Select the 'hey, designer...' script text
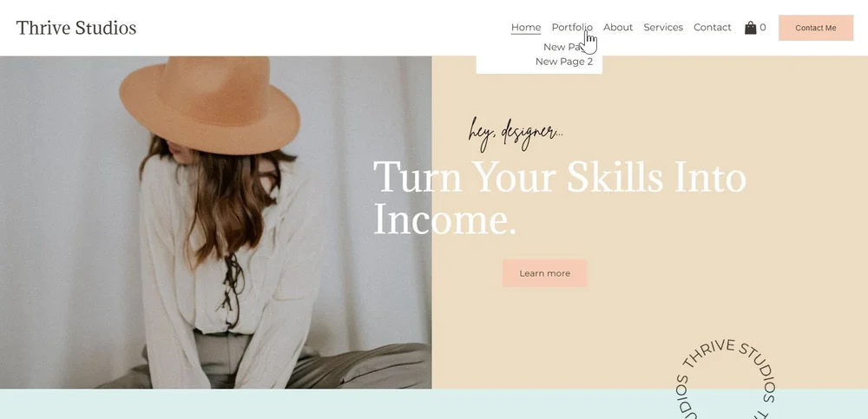 (516, 134)
